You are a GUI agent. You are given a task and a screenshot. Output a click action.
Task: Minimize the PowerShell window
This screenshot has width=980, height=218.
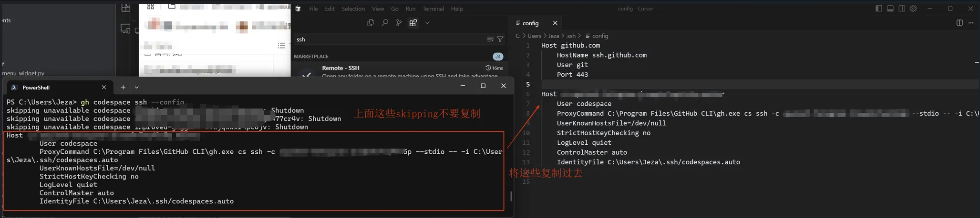(x=463, y=86)
